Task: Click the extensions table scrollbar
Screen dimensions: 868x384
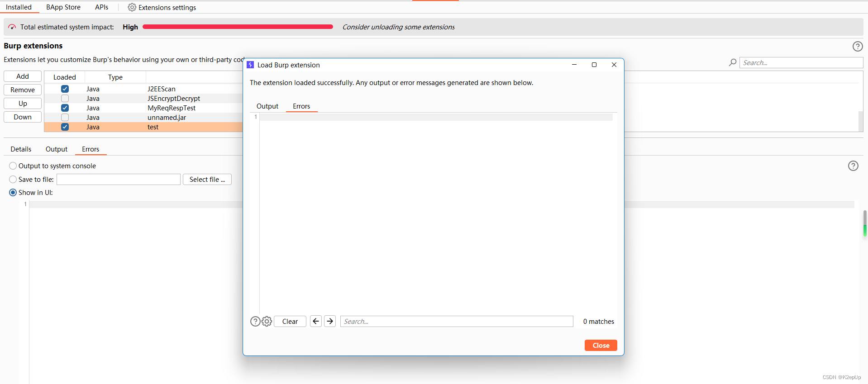Action: 861,121
